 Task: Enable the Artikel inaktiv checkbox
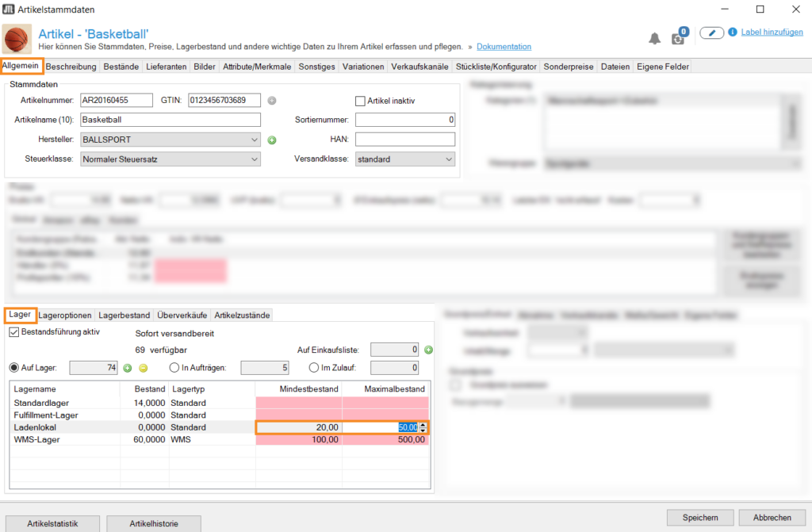point(360,101)
